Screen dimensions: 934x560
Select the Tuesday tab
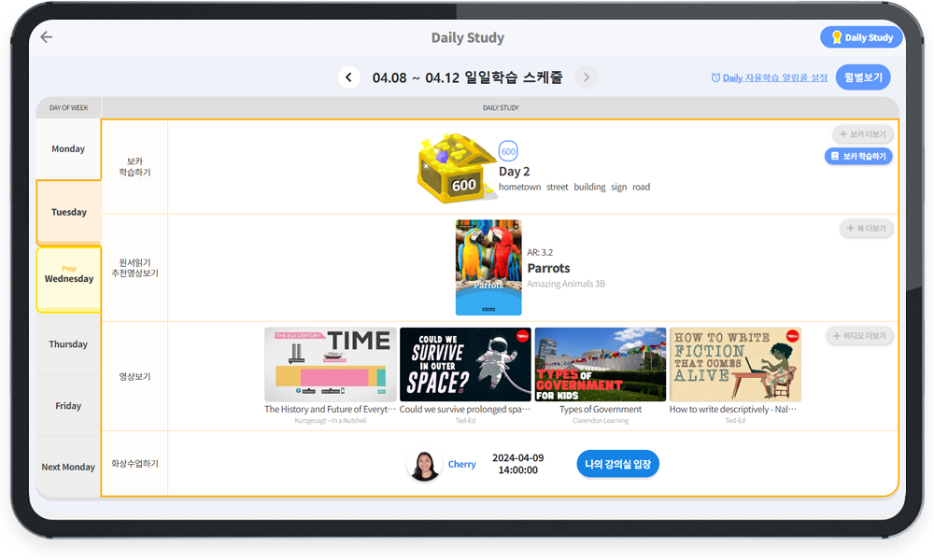pos(68,213)
